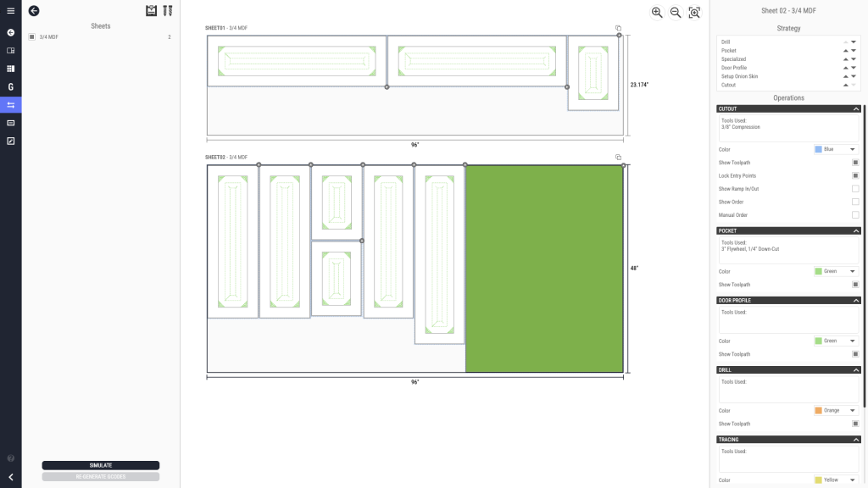Click the large green offcut area on Sheet02

[x=544, y=268]
